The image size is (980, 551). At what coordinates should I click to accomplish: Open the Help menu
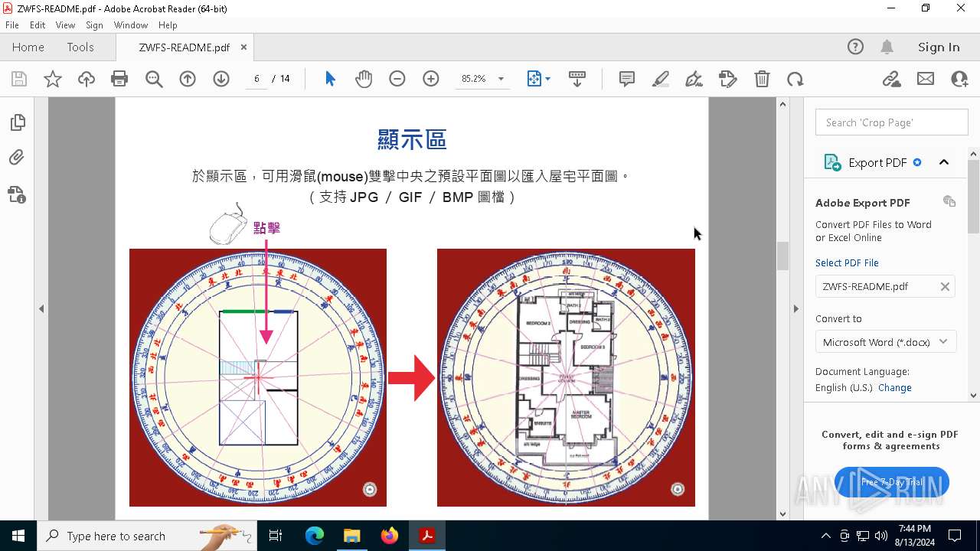pyautogui.click(x=168, y=25)
